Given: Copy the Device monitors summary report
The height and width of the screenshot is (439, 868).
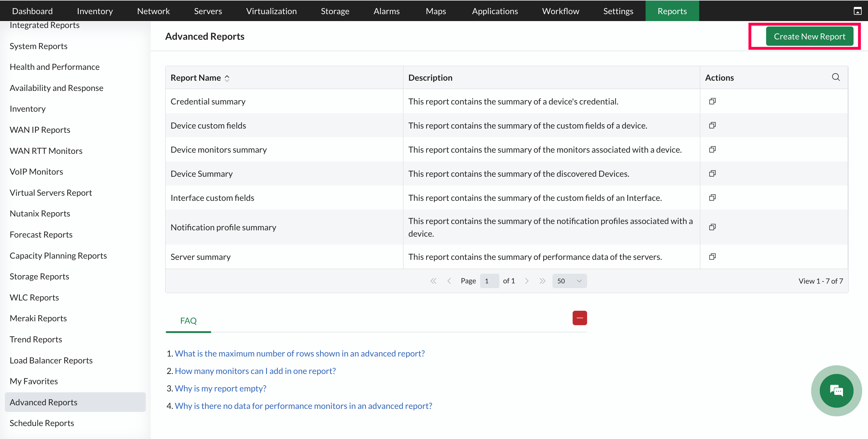Looking at the screenshot, I should (712, 149).
